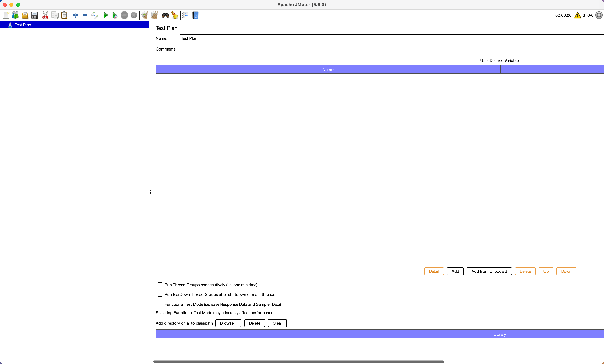
Task: Click the Stop sign icon
Action: tap(124, 15)
